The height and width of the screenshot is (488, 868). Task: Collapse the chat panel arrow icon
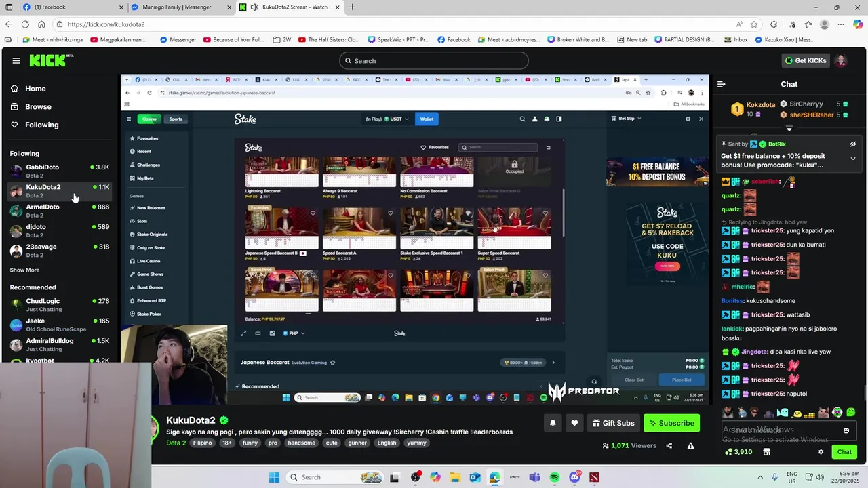(721, 84)
